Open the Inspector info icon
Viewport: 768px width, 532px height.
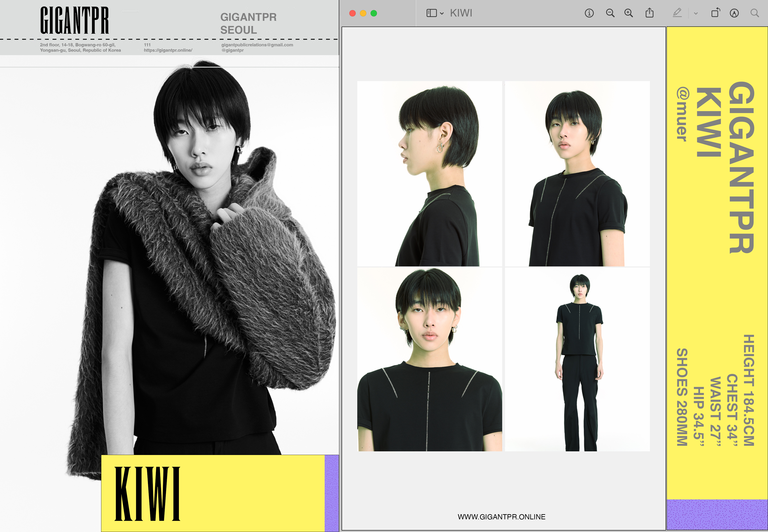pyautogui.click(x=589, y=13)
